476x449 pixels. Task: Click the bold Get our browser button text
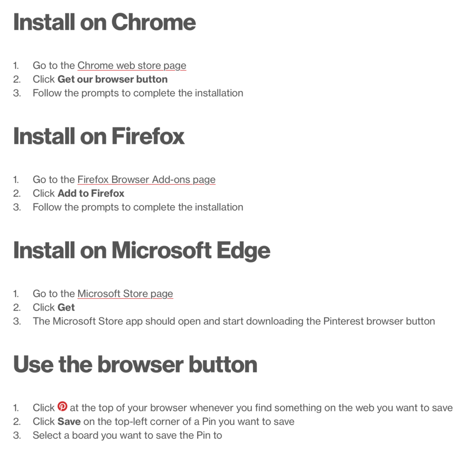click(x=112, y=79)
